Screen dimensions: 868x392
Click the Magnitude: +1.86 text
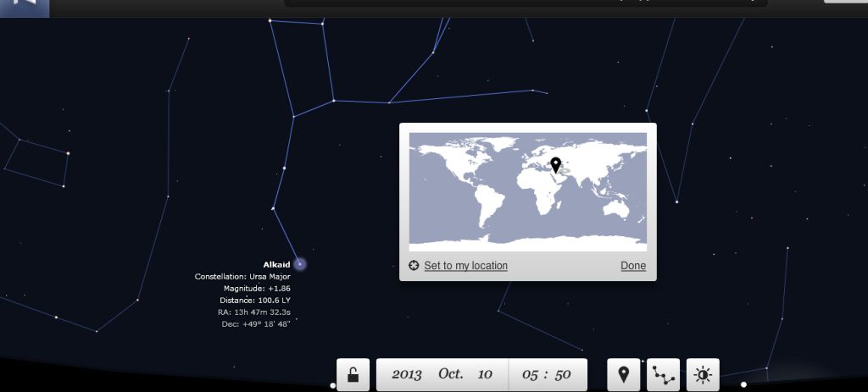[257, 289]
